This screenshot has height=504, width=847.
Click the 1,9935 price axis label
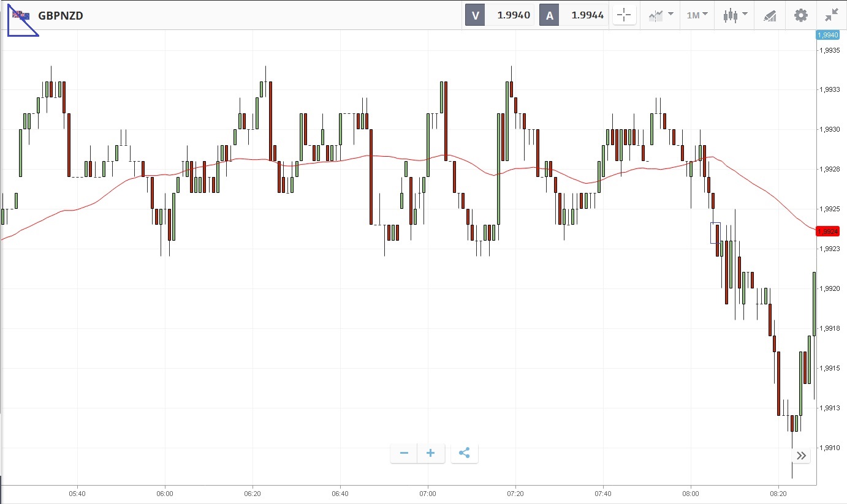click(x=829, y=50)
